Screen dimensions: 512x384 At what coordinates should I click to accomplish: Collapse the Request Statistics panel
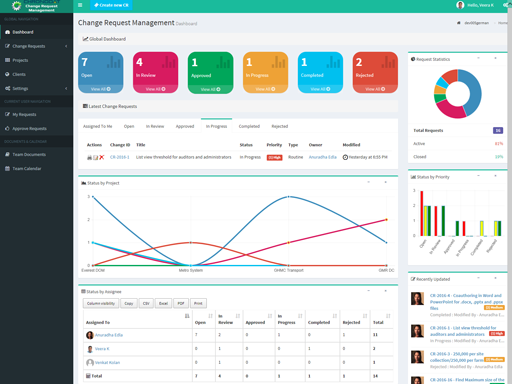click(478, 58)
